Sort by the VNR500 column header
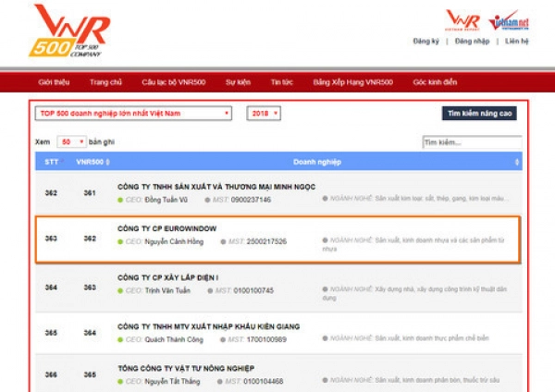This screenshot has width=555, height=392. click(92, 162)
